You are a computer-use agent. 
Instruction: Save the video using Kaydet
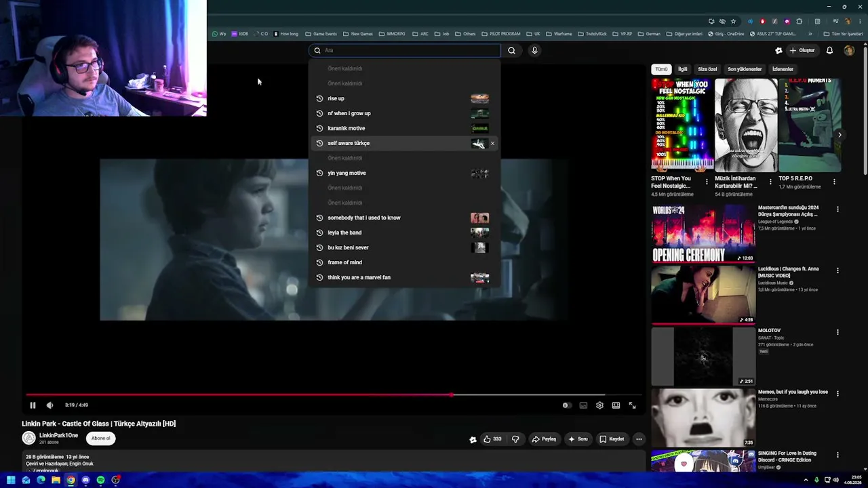[x=612, y=439]
